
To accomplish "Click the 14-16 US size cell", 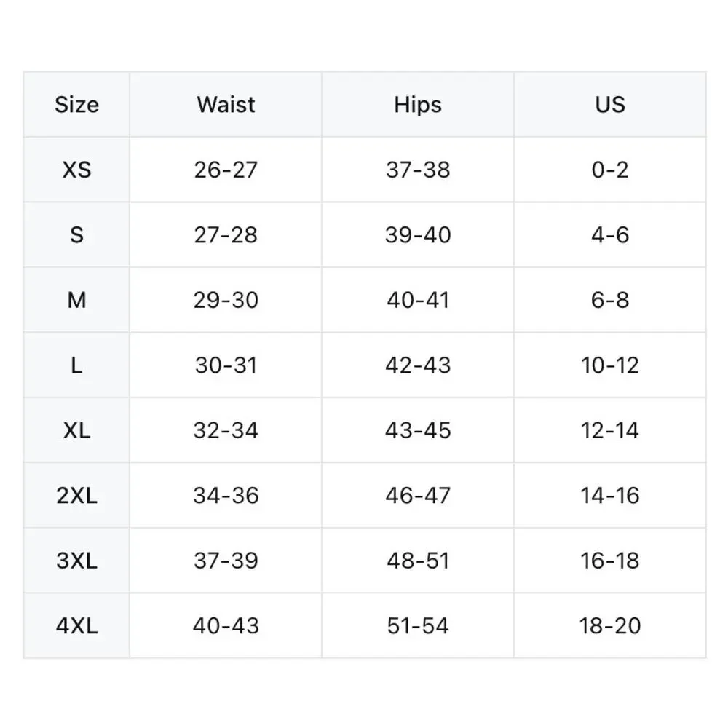I will coord(610,495).
